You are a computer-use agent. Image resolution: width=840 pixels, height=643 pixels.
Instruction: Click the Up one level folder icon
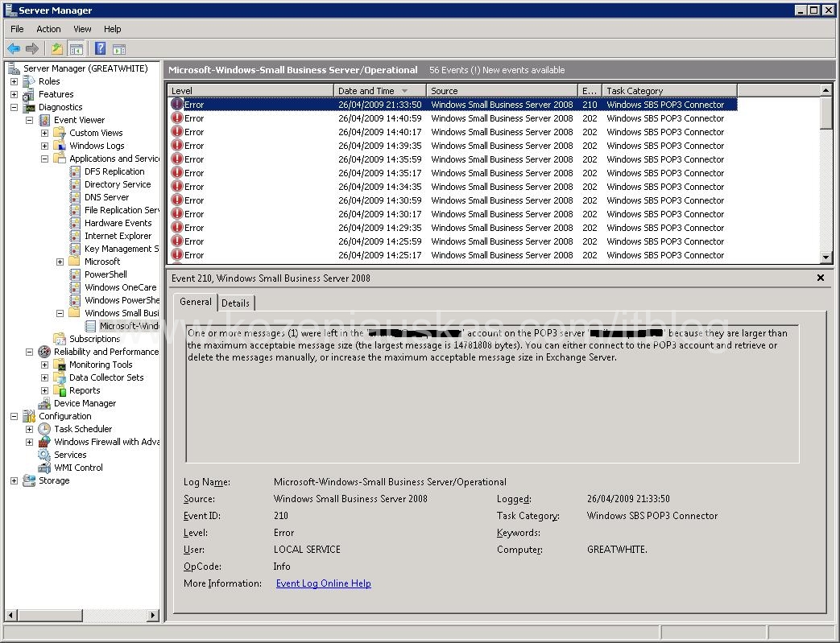(x=57, y=49)
